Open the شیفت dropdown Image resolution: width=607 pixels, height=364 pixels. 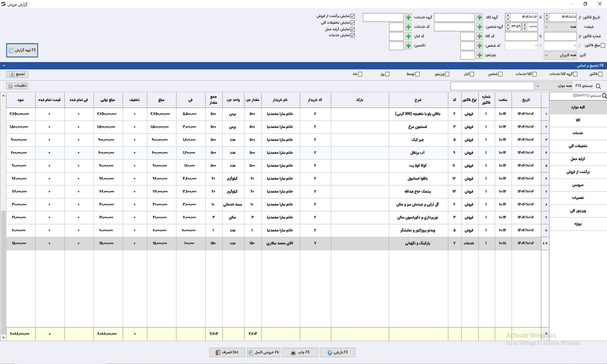(x=561, y=27)
